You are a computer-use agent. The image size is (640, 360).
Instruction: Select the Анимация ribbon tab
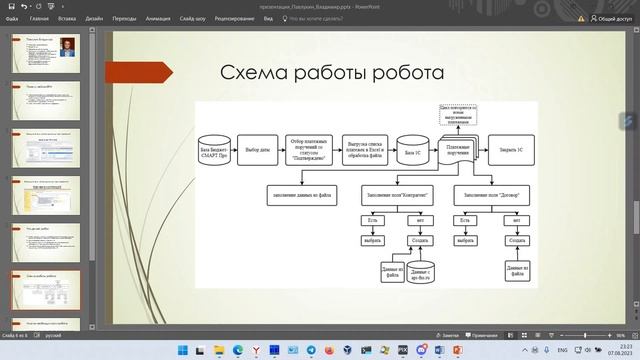point(158,19)
